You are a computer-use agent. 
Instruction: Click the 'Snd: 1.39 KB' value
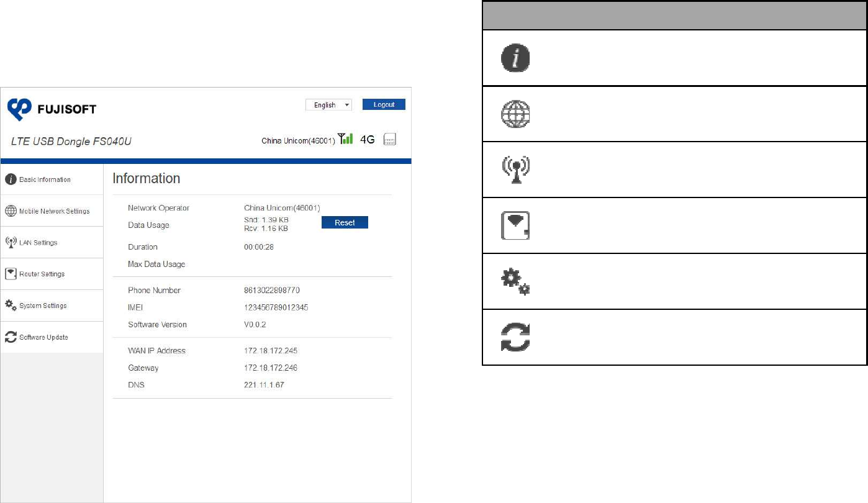click(266, 220)
